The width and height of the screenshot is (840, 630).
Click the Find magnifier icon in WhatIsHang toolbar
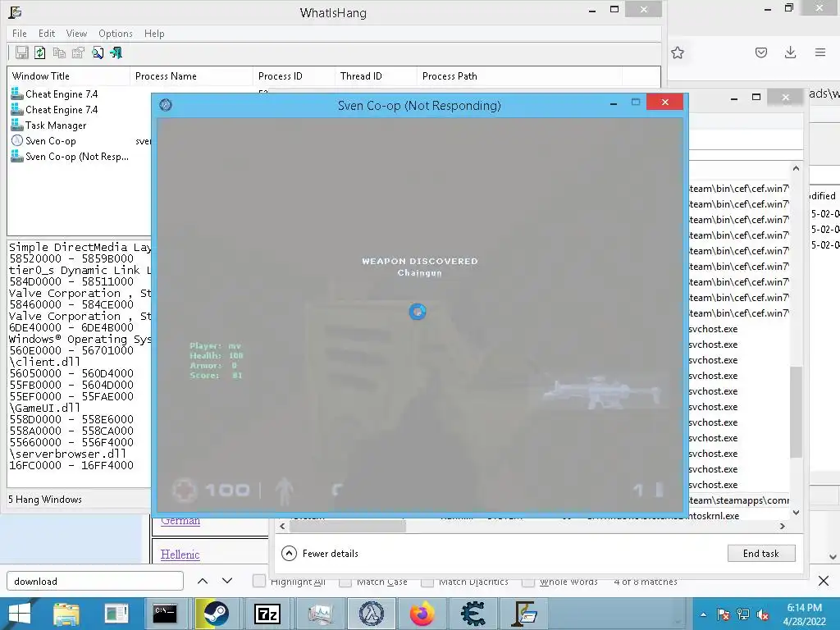tap(98, 52)
